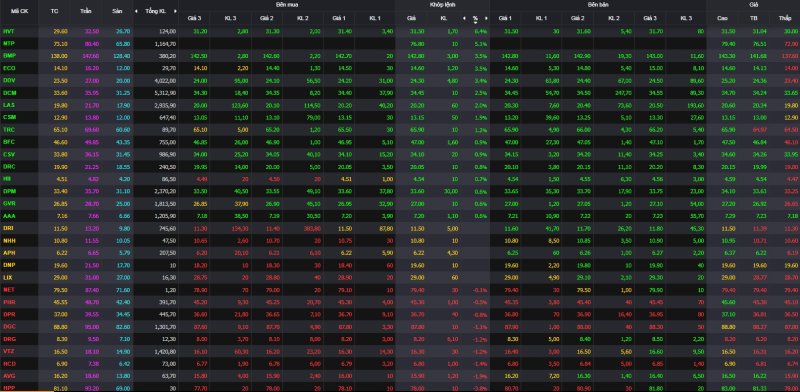The height and width of the screenshot is (392, 800).
Task: Select the Khớp lệnh header group
Action: point(442,4)
